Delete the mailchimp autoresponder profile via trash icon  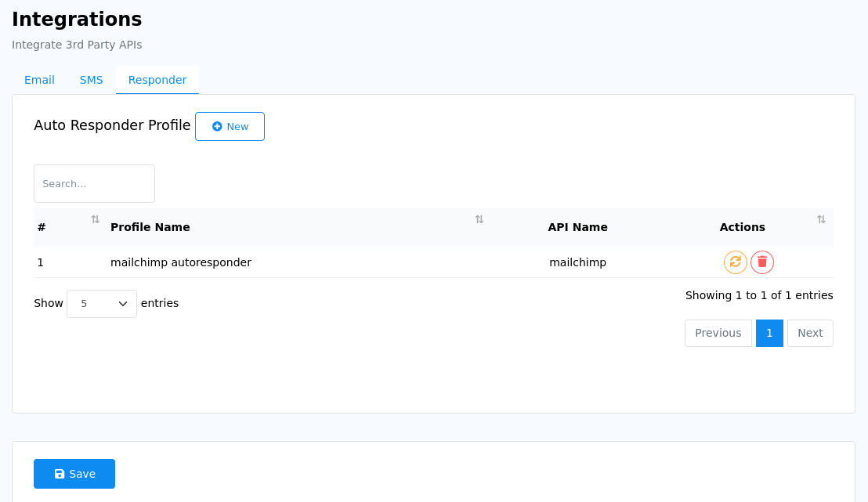[761, 262]
